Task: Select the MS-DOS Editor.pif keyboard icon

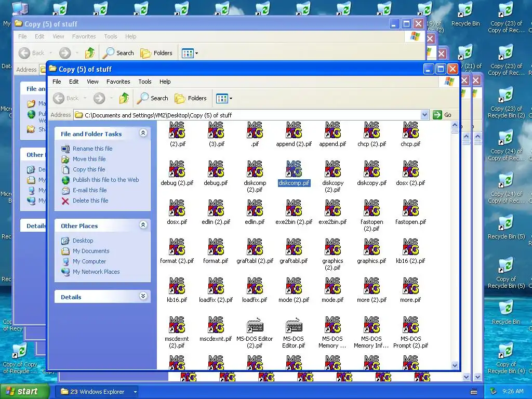Action: click(294, 325)
